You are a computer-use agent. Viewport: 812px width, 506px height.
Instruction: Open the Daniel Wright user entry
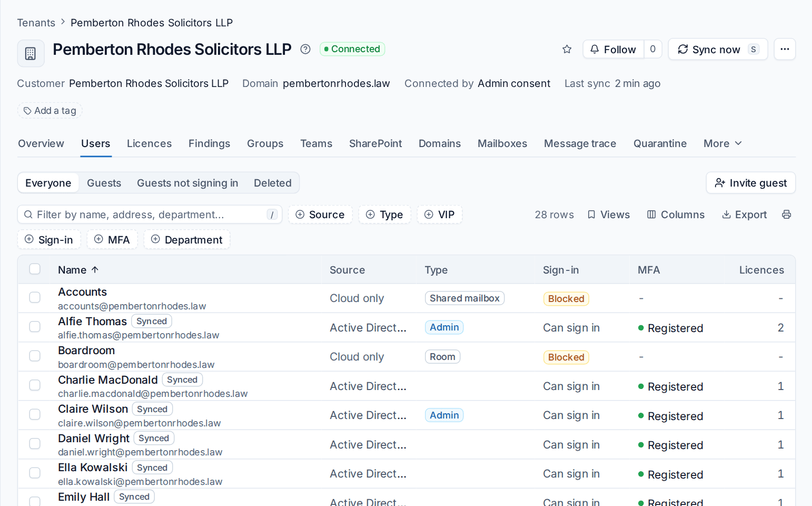coord(94,439)
